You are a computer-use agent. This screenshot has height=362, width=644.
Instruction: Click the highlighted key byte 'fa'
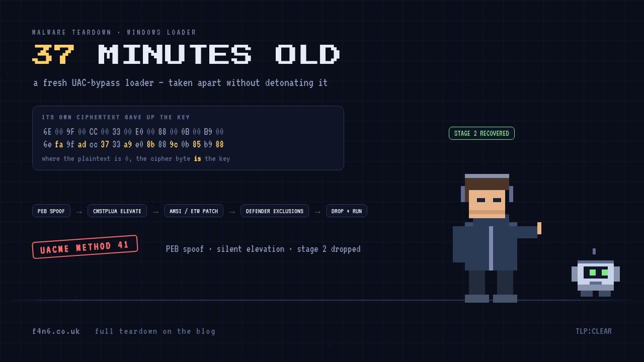(x=59, y=144)
